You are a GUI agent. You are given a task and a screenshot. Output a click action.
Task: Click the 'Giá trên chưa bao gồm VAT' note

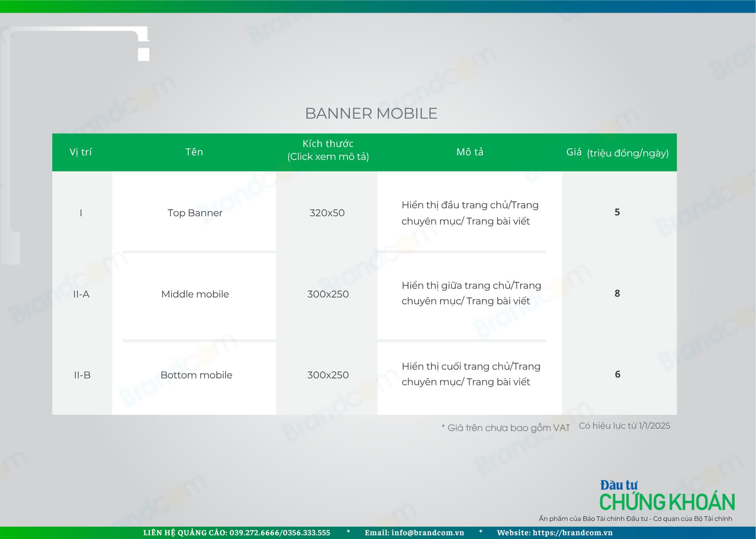(506, 428)
